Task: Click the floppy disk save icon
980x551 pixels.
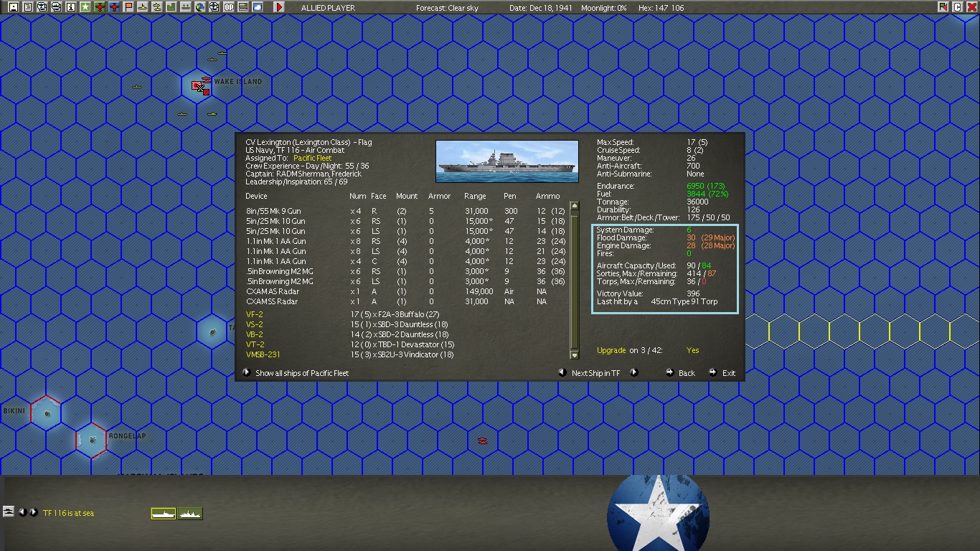Action: (14, 7)
